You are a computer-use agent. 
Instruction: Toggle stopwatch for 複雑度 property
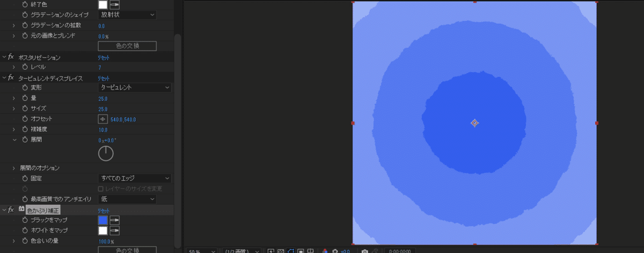25,129
